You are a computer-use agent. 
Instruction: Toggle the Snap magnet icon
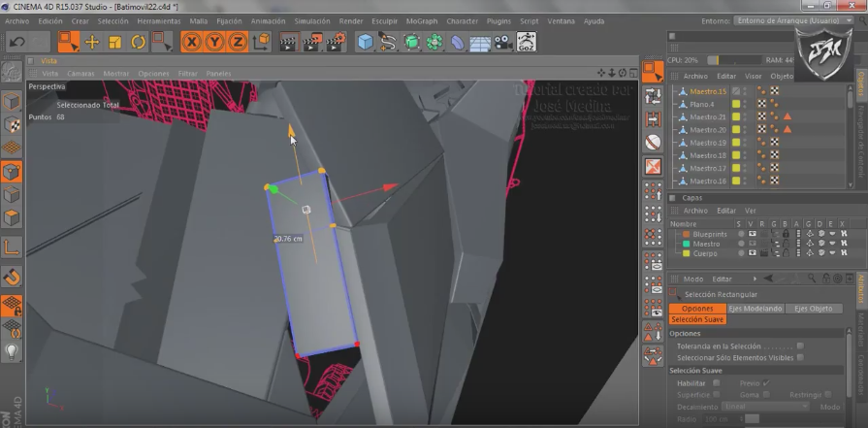click(12, 277)
